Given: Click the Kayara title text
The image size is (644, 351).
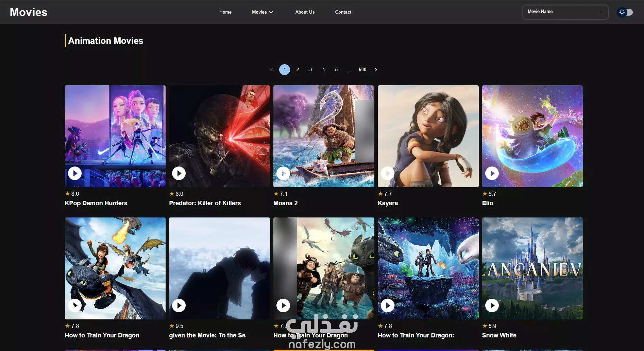Looking at the screenshot, I should [388, 203].
